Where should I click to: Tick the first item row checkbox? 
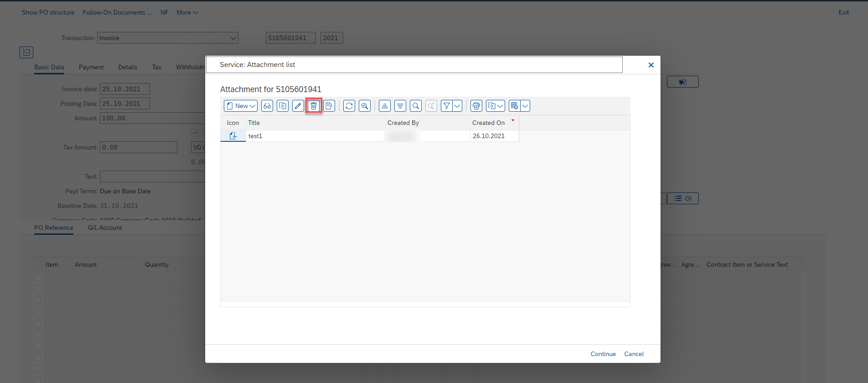(37, 278)
